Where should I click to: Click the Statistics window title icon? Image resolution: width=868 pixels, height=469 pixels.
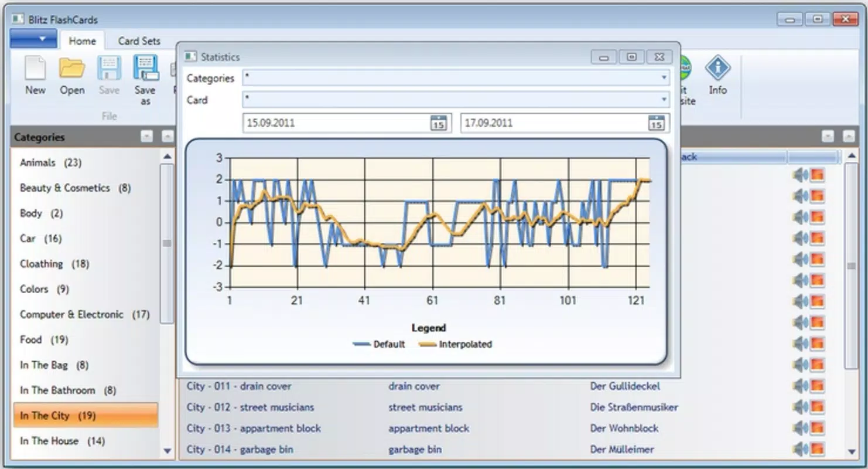[x=190, y=57]
